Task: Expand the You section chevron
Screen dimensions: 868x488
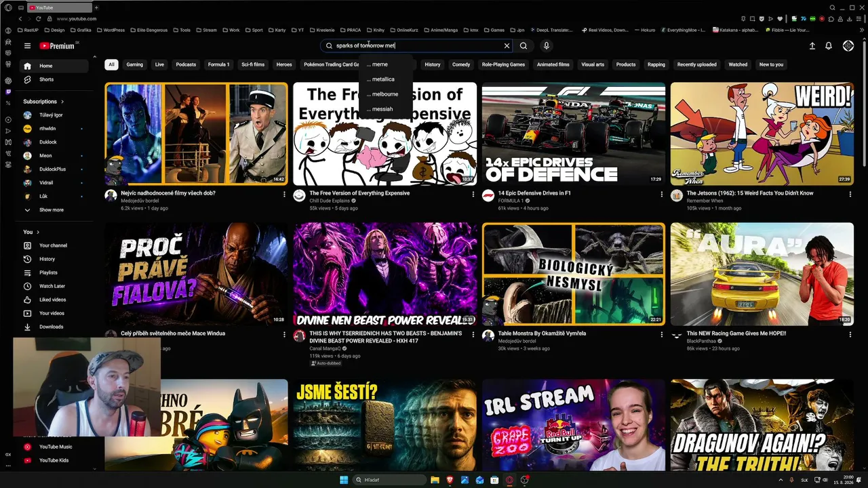Action: pos(38,232)
